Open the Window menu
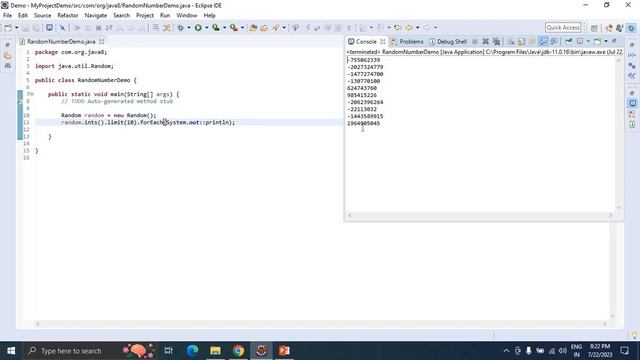 [x=187, y=16]
